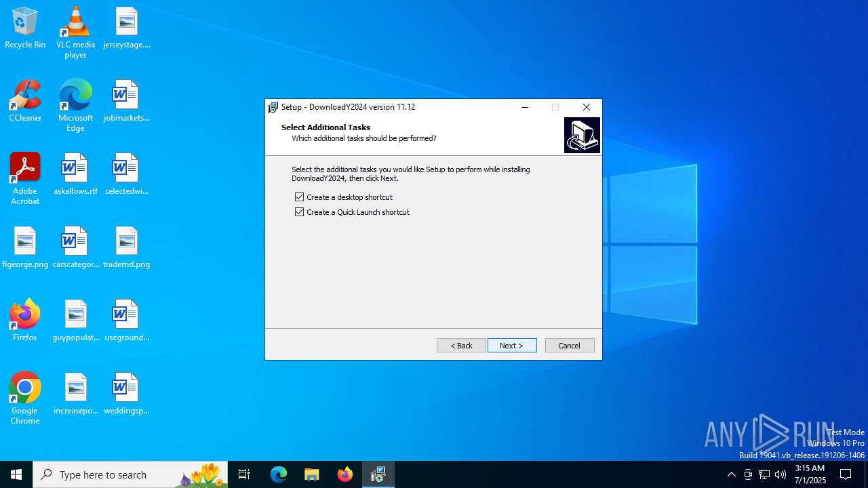Select the jerseystage image file
Viewport: 868px width, 488px height.
(127, 28)
